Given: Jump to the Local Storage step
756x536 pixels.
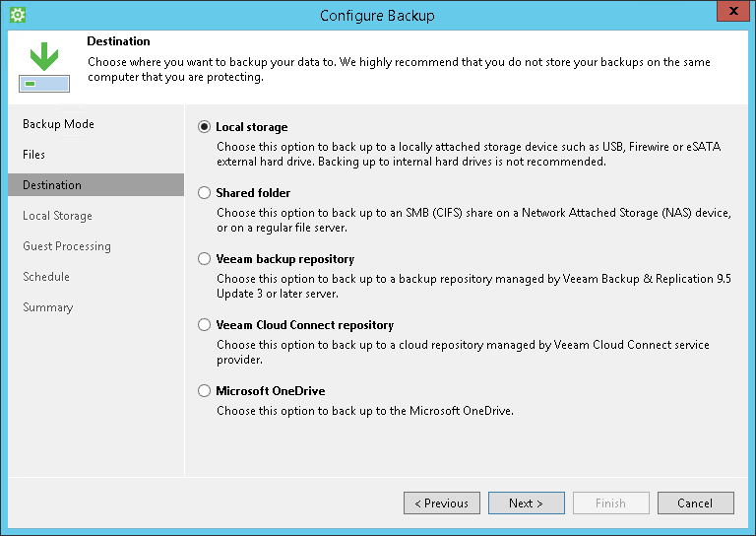Looking at the screenshot, I should [x=57, y=216].
